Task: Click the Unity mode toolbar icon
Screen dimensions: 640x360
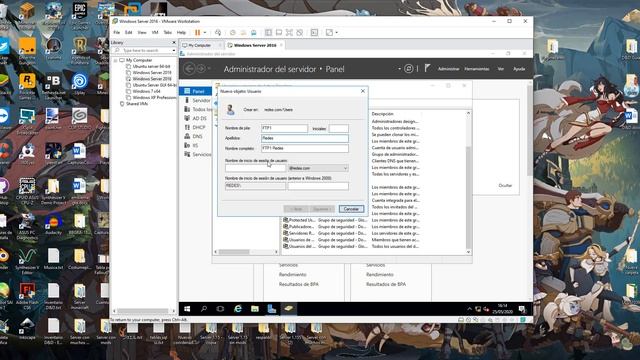Action: coord(300,32)
